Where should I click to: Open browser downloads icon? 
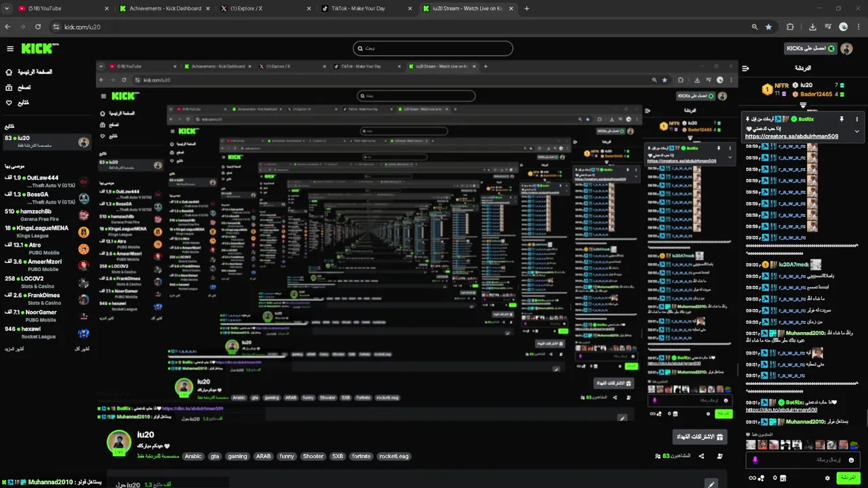pyautogui.click(x=812, y=26)
